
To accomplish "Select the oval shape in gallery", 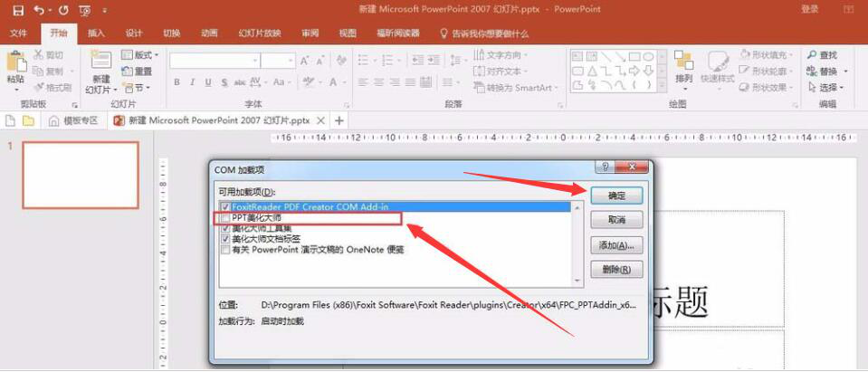I will point(648,56).
